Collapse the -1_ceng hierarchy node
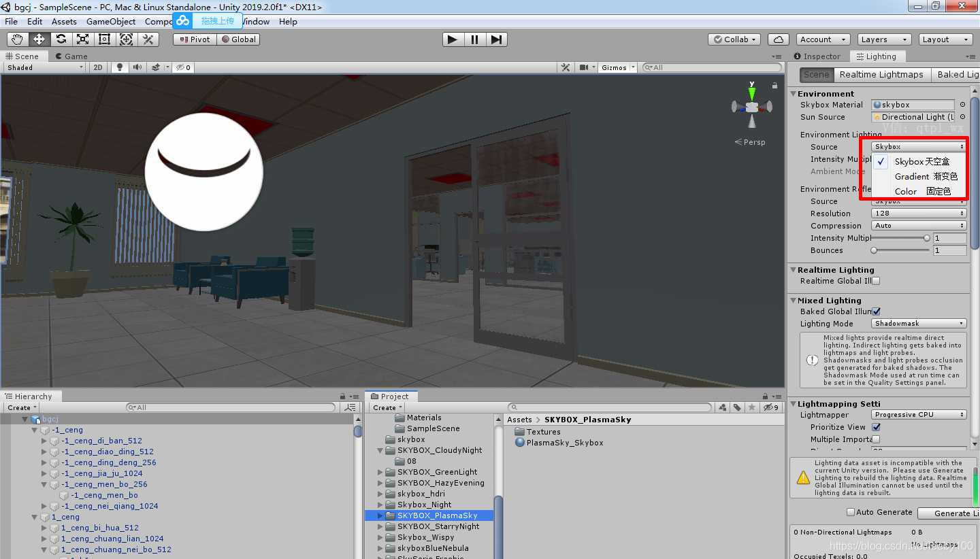Viewport: 980px width, 559px height. pos(35,430)
